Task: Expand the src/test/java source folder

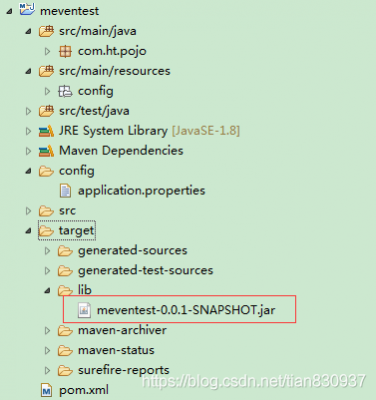Action: (28, 111)
